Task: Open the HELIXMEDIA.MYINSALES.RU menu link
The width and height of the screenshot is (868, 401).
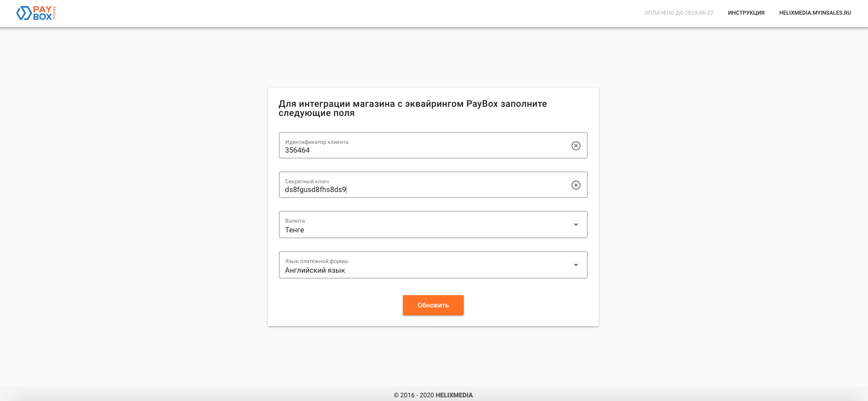Action: pos(815,13)
